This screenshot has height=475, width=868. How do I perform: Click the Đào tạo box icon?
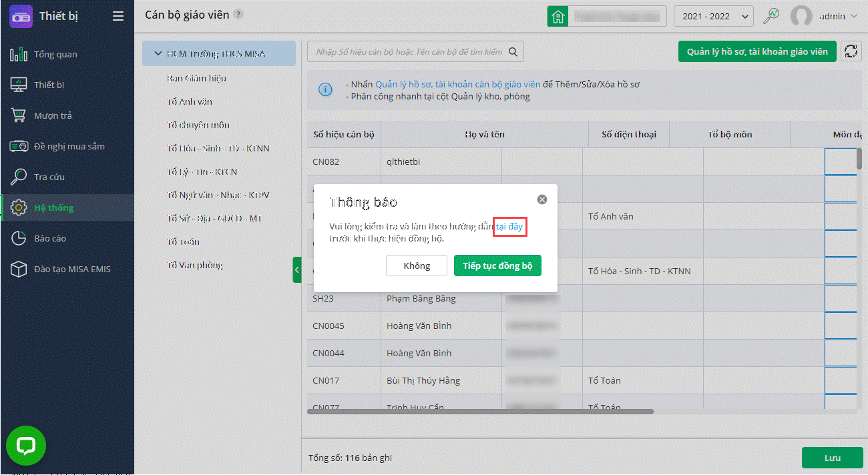click(x=19, y=269)
